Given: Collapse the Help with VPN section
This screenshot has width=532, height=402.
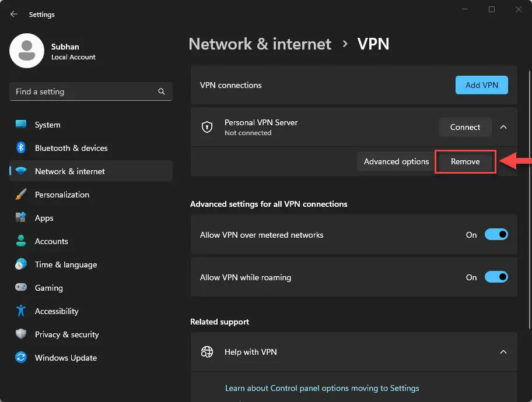Looking at the screenshot, I should (x=503, y=352).
